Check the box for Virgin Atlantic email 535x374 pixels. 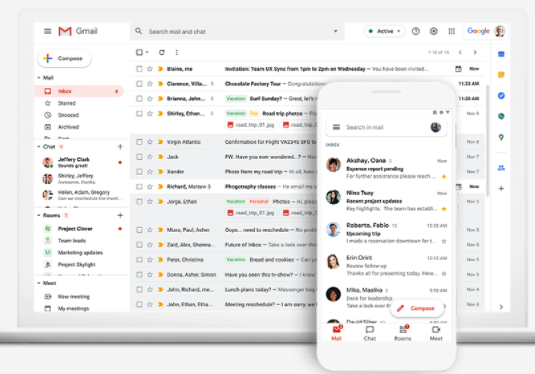(139, 142)
